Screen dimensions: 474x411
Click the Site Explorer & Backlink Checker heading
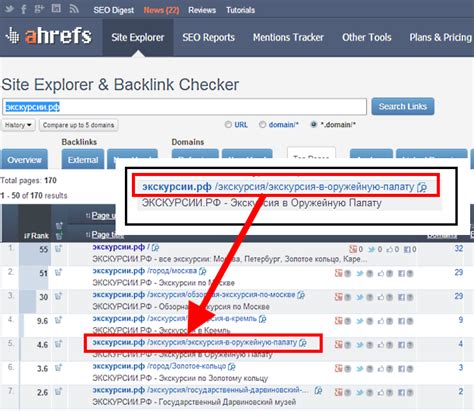[120, 85]
